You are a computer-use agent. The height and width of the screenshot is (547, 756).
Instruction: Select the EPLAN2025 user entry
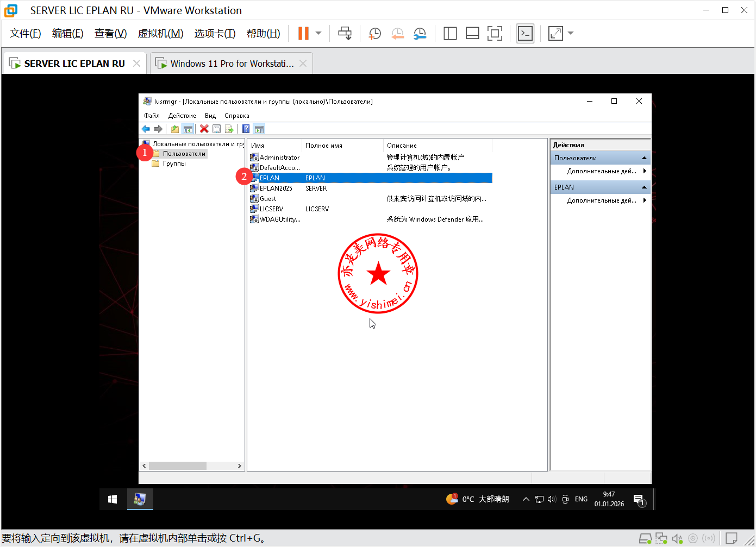tap(276, 188)
